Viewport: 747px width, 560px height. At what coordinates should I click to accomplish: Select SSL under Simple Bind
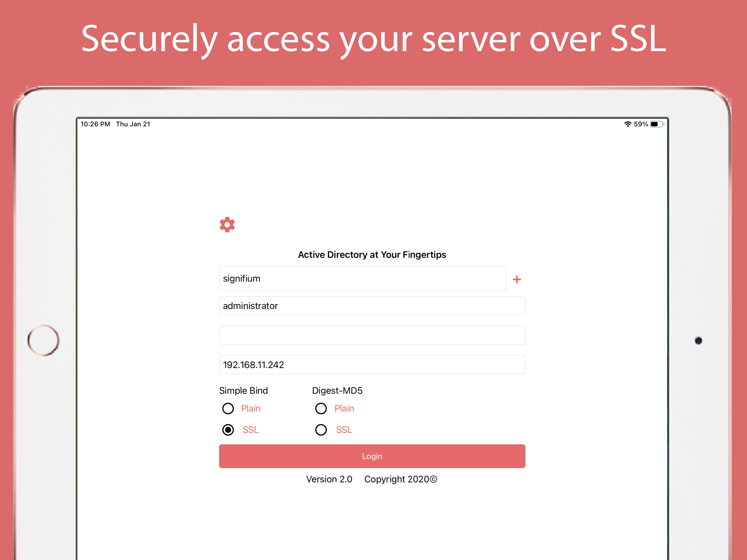coord(228,430)
